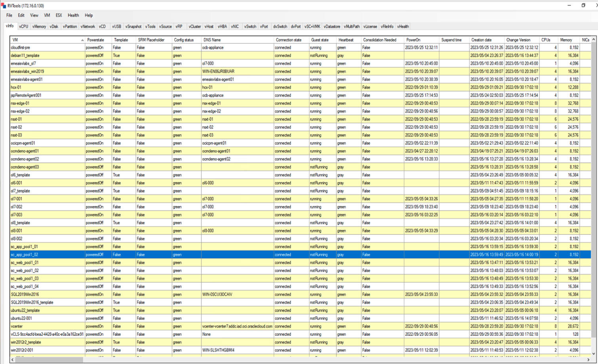Open the File menu
The image size is (598, 364).
(9, 15)
